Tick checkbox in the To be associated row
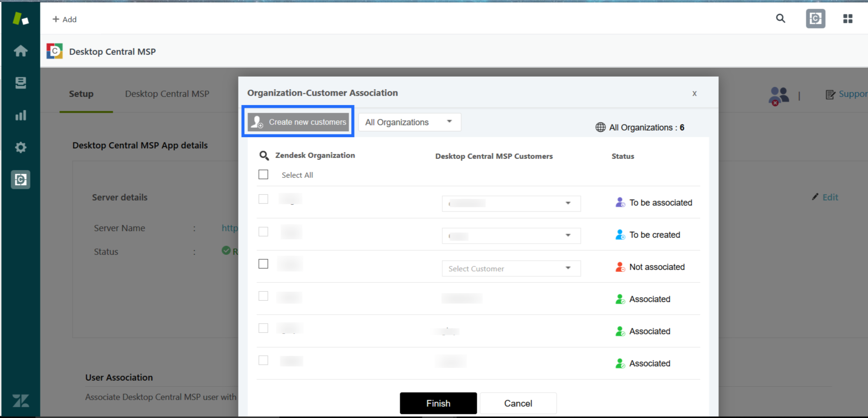 point(263,199)
